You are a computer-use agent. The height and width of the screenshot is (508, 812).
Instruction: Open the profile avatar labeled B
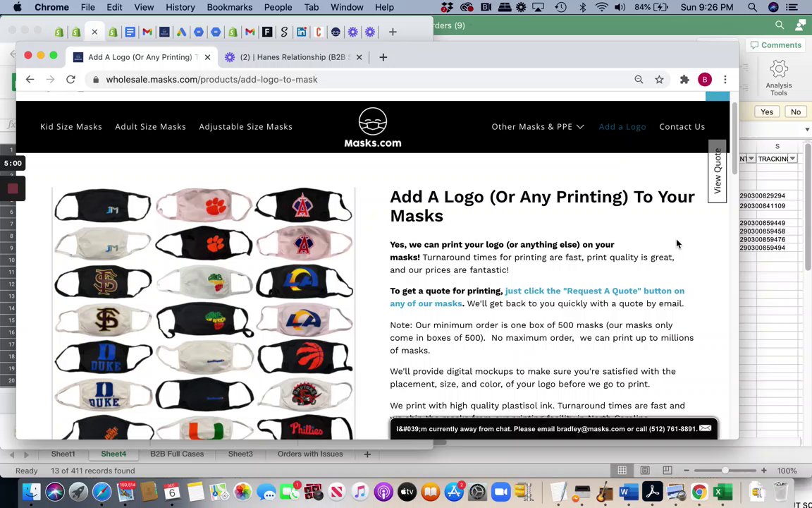point(704,79)
